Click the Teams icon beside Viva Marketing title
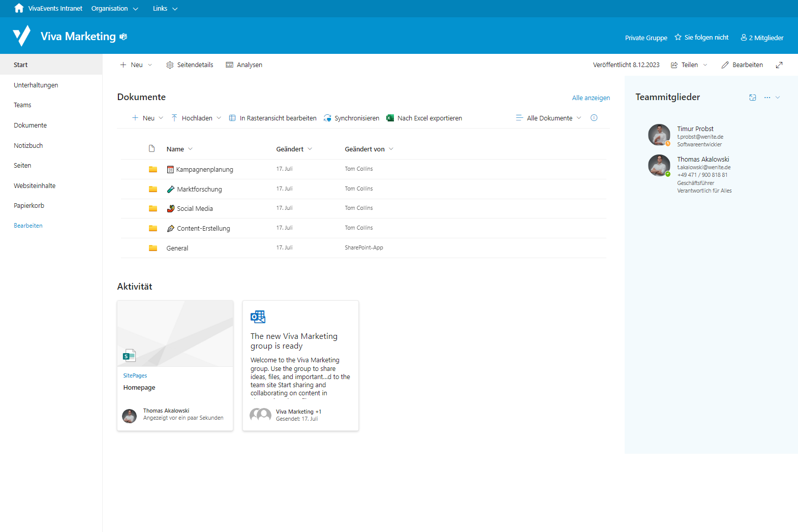The image size is (798, 532). pos(124,37)
